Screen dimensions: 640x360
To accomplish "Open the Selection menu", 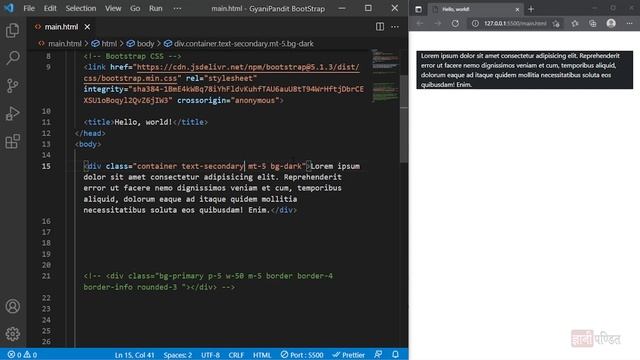I will tap(81, 8).
